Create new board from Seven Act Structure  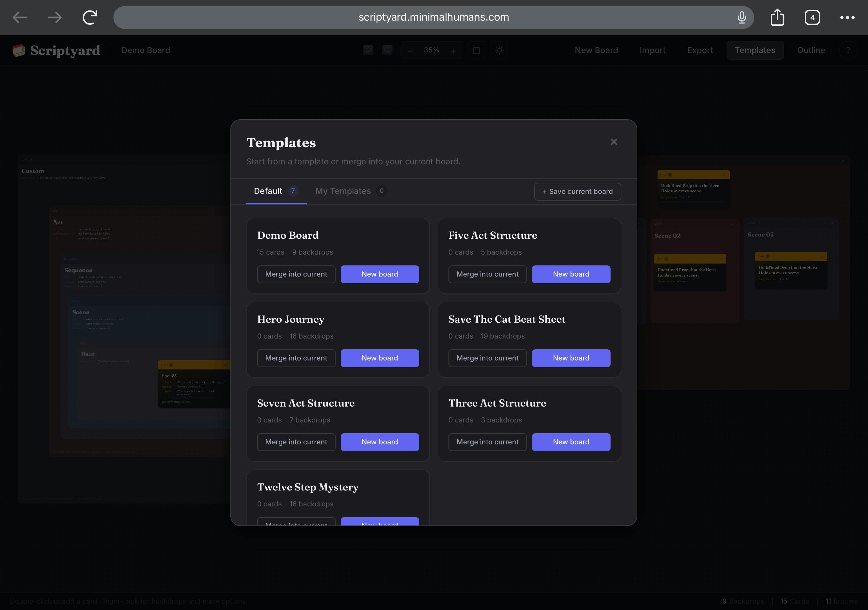pyautogui.click(x=379, y=442)
